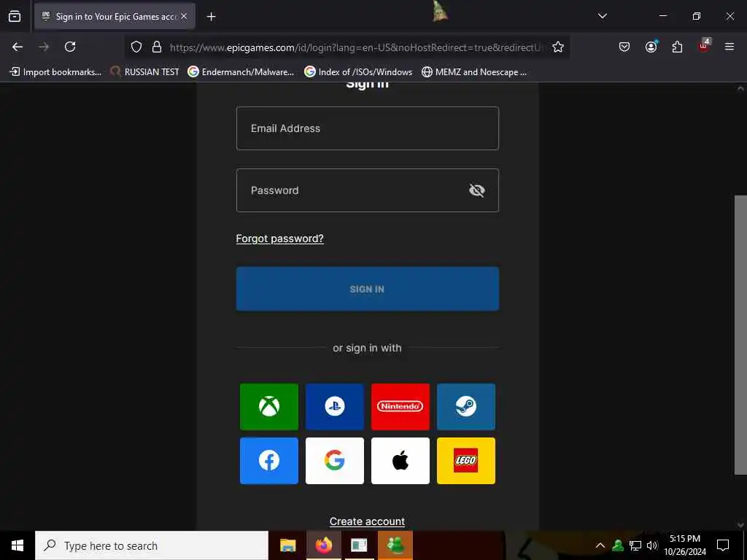Reload the current page
747x560 pixels.
pyautogui.click(x=70, y=47)
